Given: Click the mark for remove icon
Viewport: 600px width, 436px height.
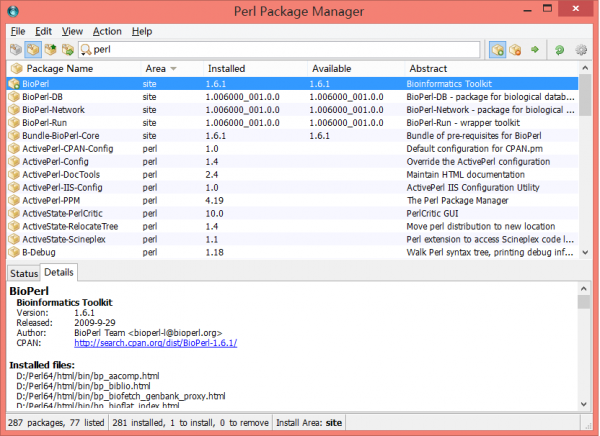Looking at the screenshot, I should 517,49.
